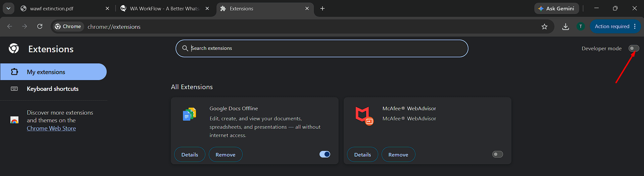Click the keyboard icon in sidebar
This screenshot has height=176, width=644.
pos(14,89)
